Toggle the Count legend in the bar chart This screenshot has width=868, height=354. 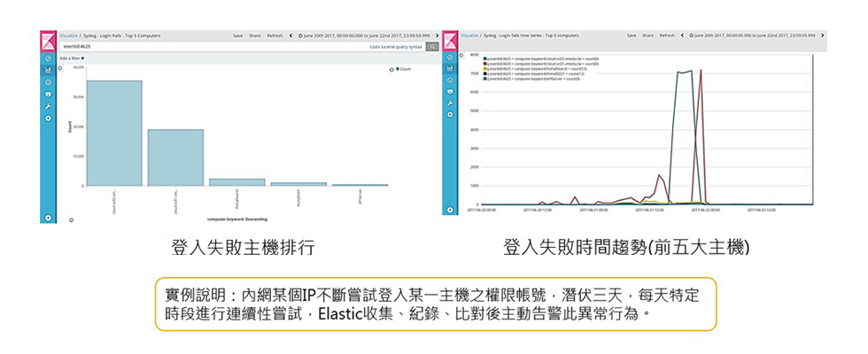402,68
